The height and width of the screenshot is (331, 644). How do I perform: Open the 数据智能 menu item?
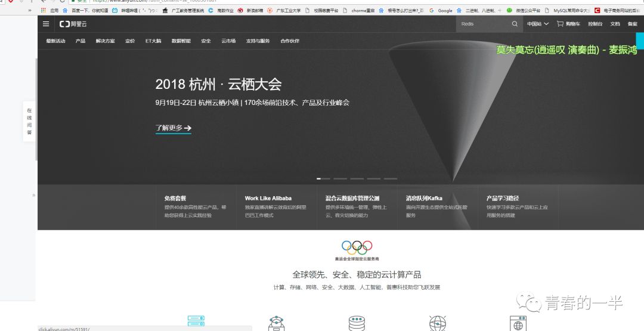point(181,41)
